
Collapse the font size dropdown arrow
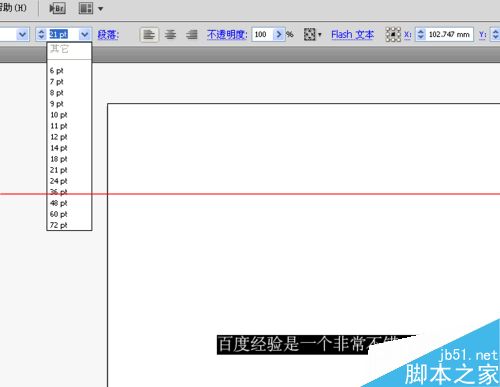(x=85, y=34)
